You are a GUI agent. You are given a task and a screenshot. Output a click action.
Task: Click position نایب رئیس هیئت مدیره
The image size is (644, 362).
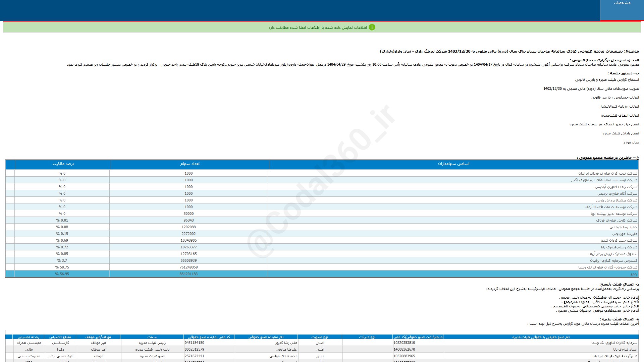[152, 350]
